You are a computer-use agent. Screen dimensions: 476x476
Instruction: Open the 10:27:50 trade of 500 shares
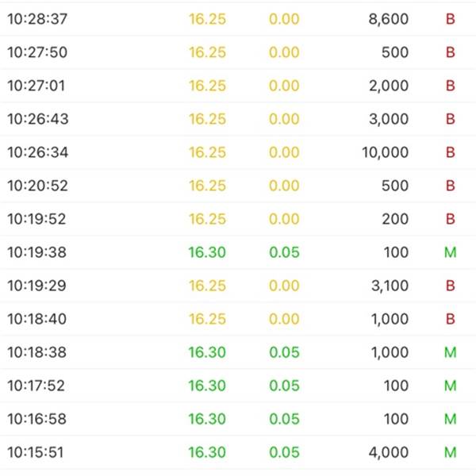coord(238,52)
